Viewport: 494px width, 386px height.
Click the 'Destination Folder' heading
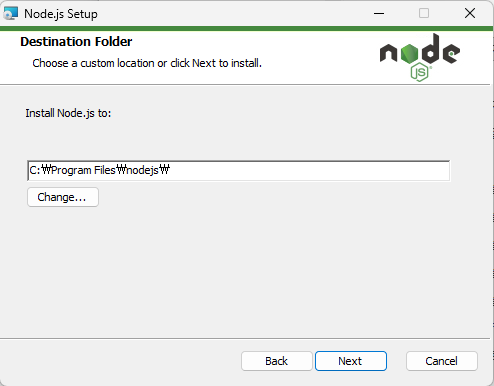click(x=76, y=42)
